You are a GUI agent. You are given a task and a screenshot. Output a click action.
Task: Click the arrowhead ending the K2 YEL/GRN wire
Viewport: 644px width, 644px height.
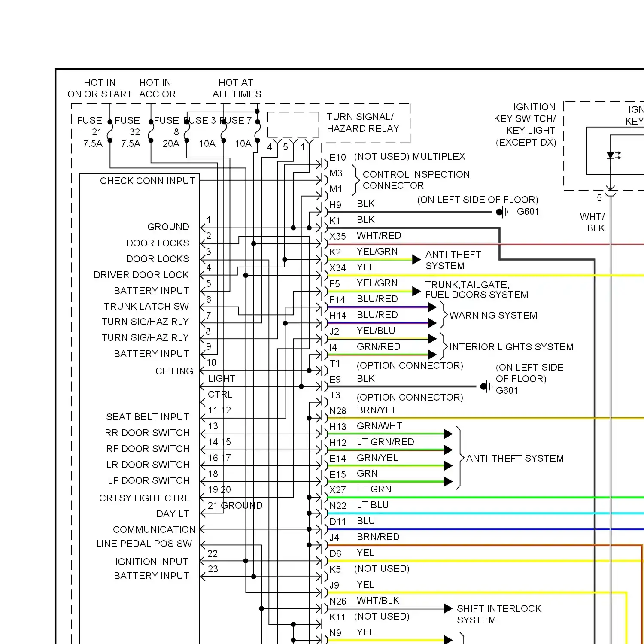[x=416, y=259]
